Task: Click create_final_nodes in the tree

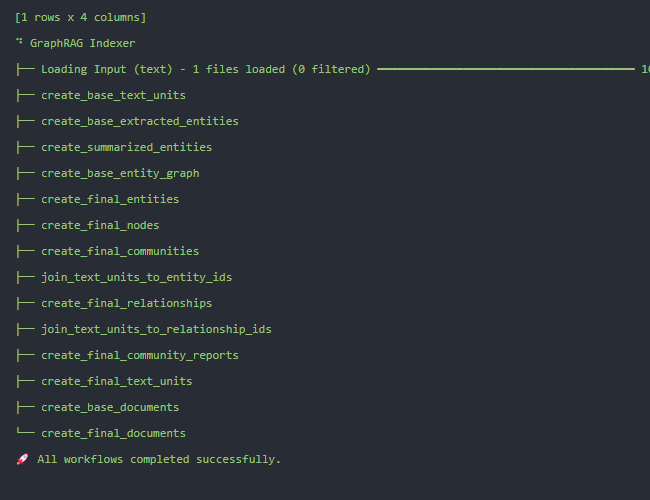Action: pos(100,226)
